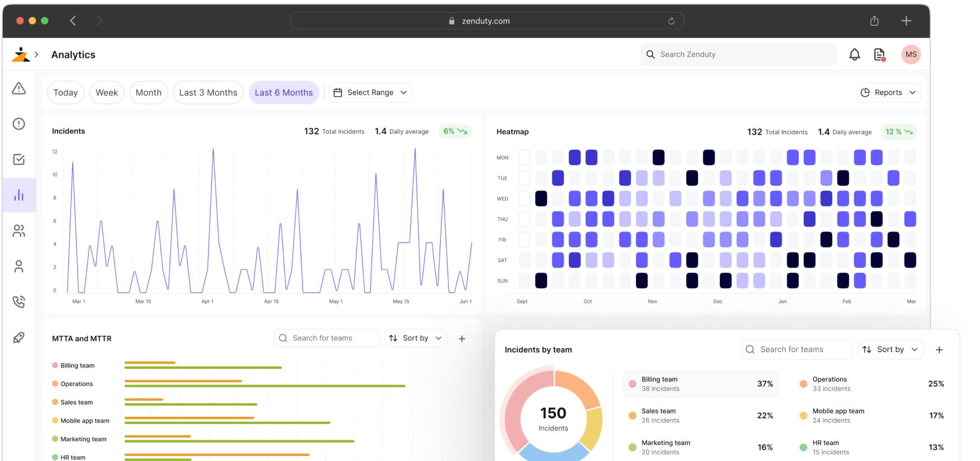980x461 pixels.
Task: Select the Week time filter
Action: (106, 93)
